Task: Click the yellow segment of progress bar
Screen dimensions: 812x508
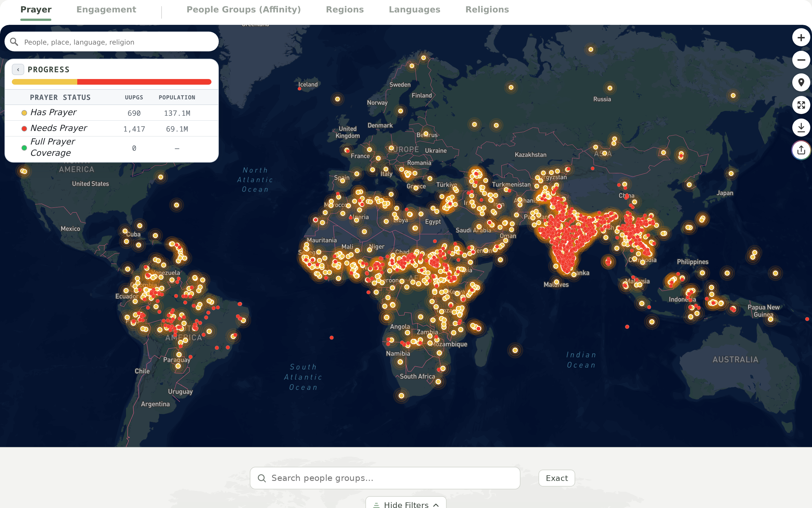Action: tap(44, 82)
